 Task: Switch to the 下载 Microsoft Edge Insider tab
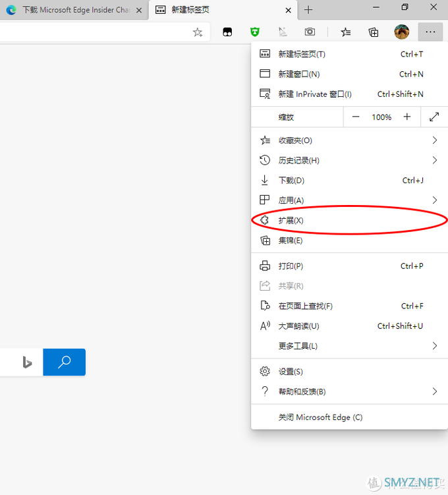[74, 10]
